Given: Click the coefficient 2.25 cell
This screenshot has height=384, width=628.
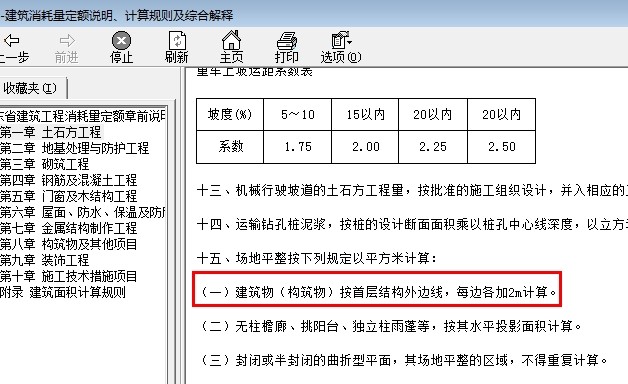Looking at the screenshot, I should click(x=433, y=147).
